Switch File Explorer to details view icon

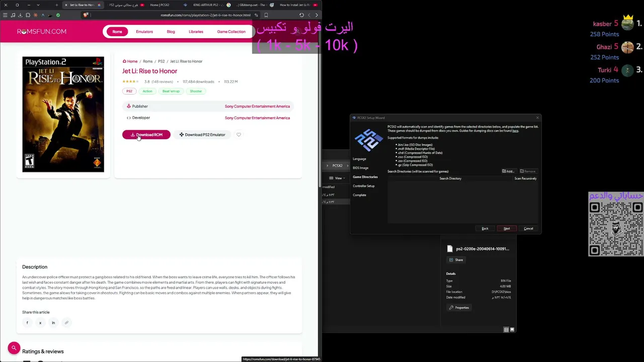tap(506, 330)
